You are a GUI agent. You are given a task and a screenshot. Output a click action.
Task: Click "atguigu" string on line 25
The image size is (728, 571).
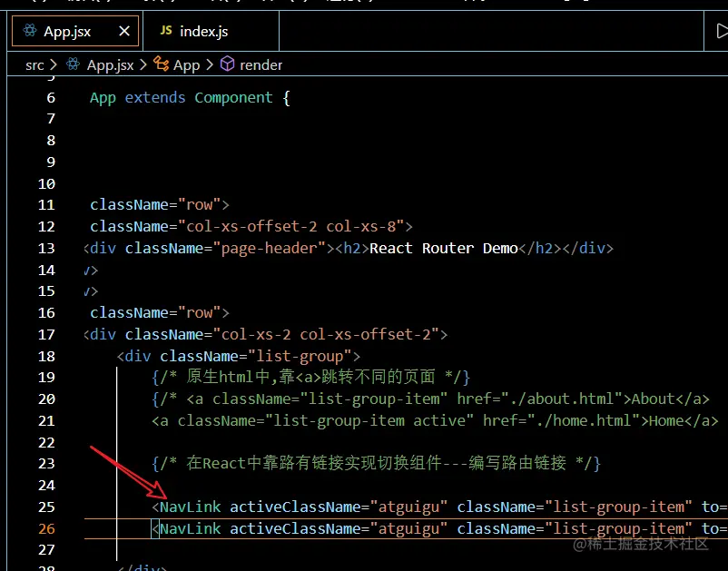click(408, 507)
